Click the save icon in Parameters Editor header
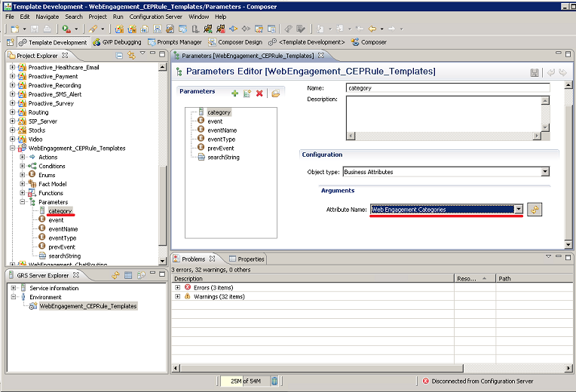The height and width of the screenshot is (392, 576). [x=535, y=72]
